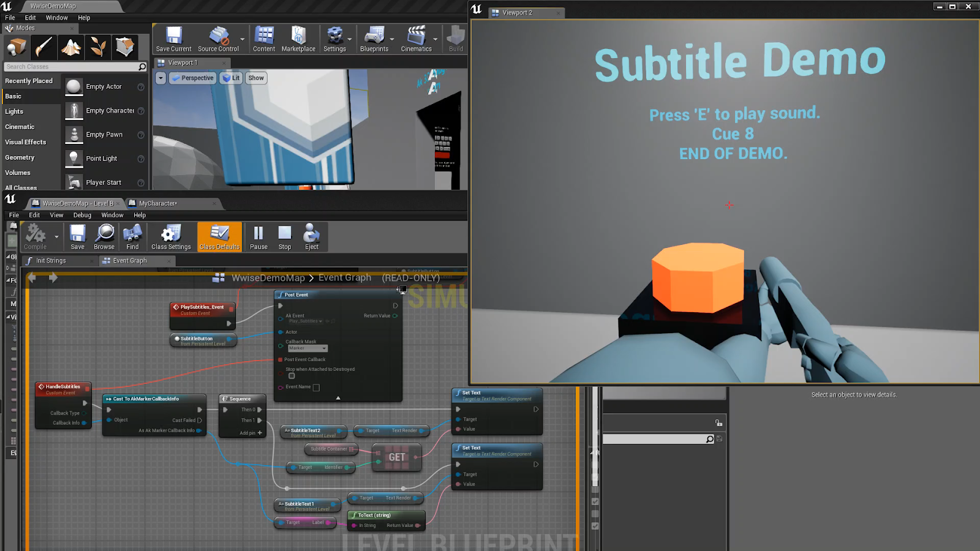980x551 pixels.
Task: Open Debug menu in blueprint editor
Action: click(x=82, y=216)
